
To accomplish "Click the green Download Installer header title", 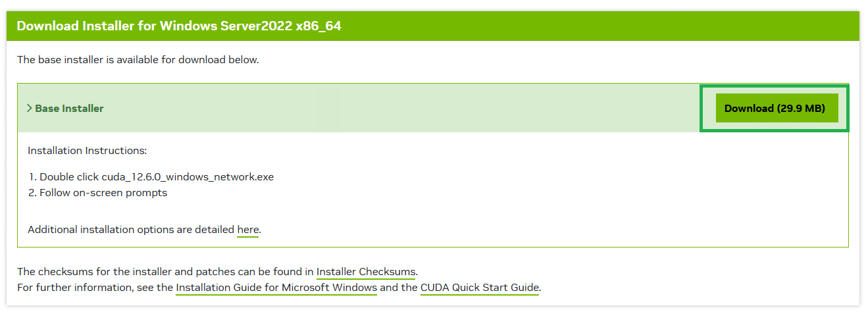I will pos(179,26).
